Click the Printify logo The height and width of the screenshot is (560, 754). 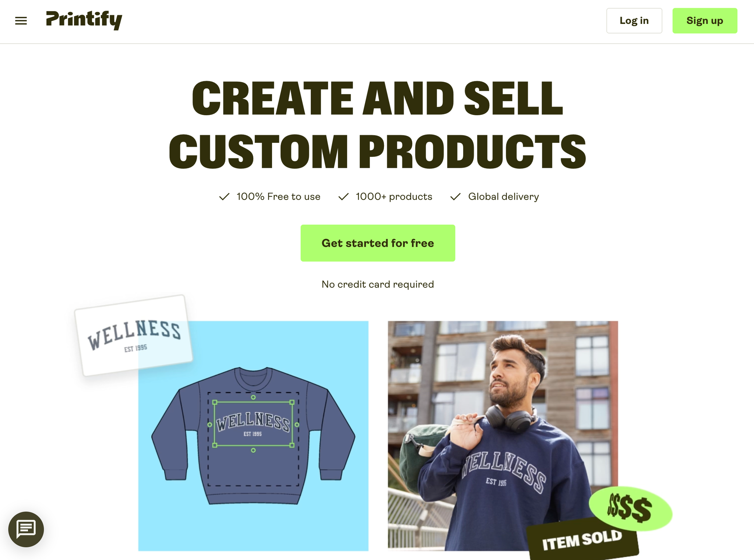click(84, 20)
